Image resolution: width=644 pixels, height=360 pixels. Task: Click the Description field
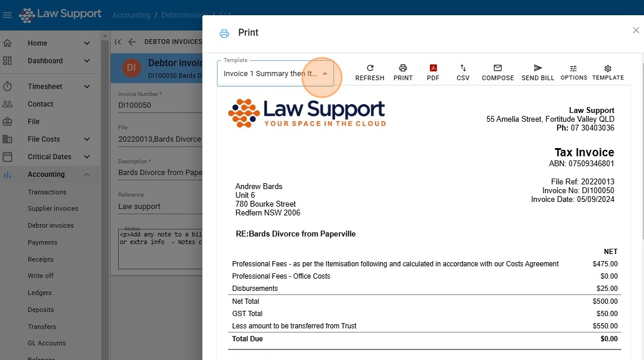click(160, 172)
